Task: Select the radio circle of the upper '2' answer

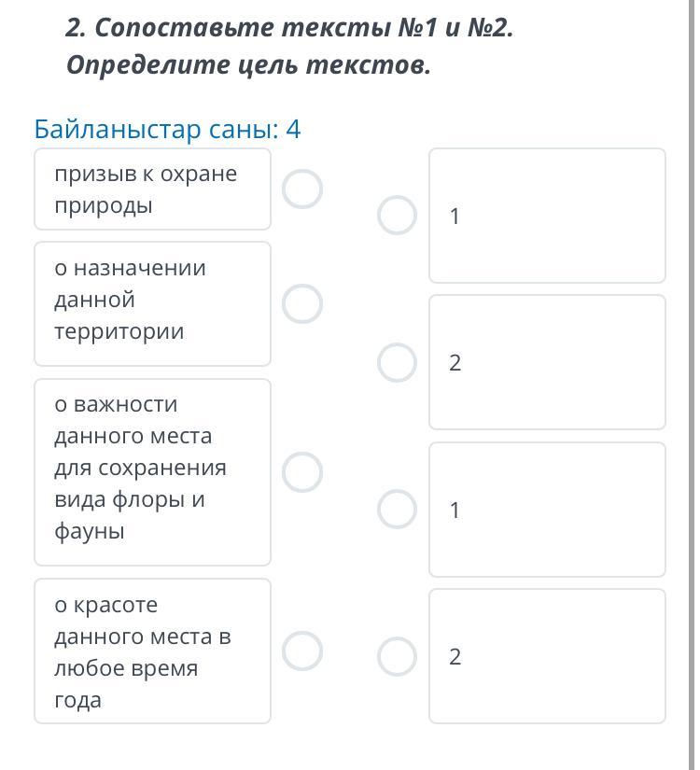Action: click(x=397, y=362)
